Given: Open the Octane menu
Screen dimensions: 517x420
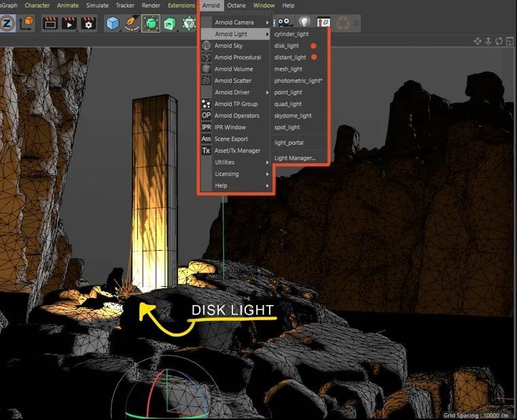Looking at the screenshot, I should pos(236,5).
